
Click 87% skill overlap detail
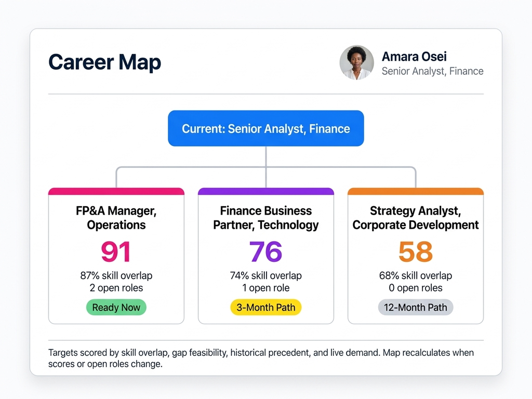coord(116,275)
